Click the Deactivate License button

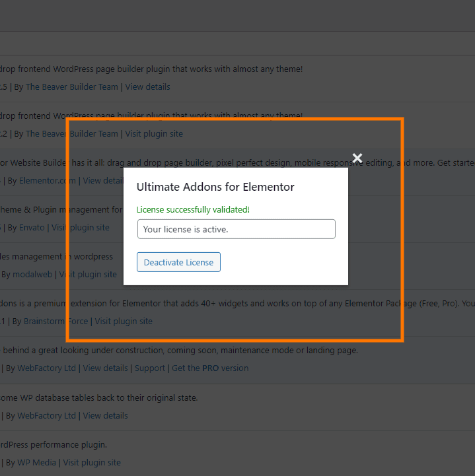click(178, 262)
